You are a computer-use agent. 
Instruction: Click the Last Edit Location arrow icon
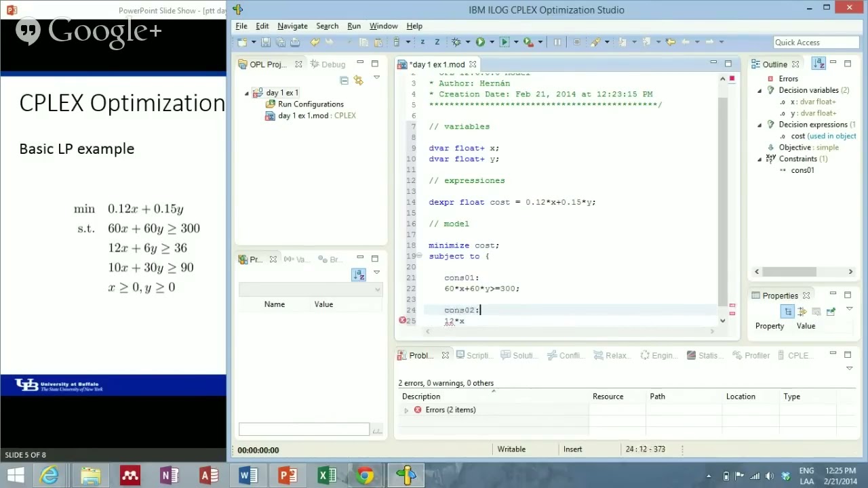671,42
